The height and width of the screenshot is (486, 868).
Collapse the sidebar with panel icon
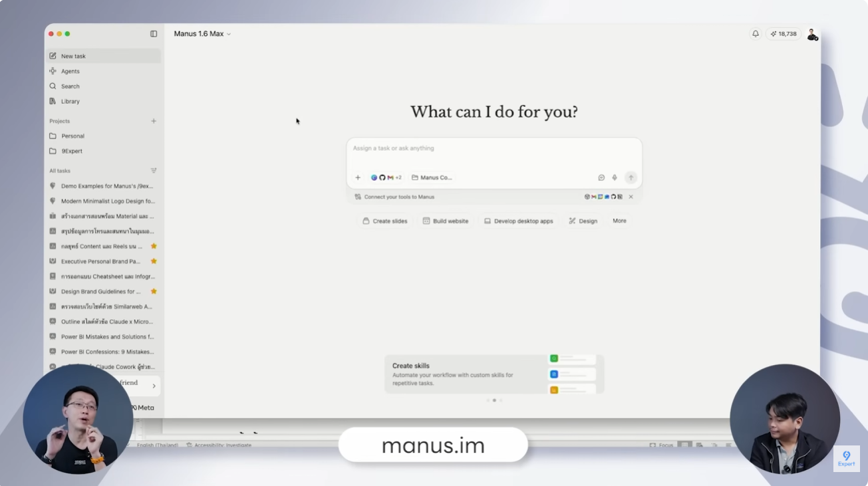pyautogui.click(x=154, y=34)
